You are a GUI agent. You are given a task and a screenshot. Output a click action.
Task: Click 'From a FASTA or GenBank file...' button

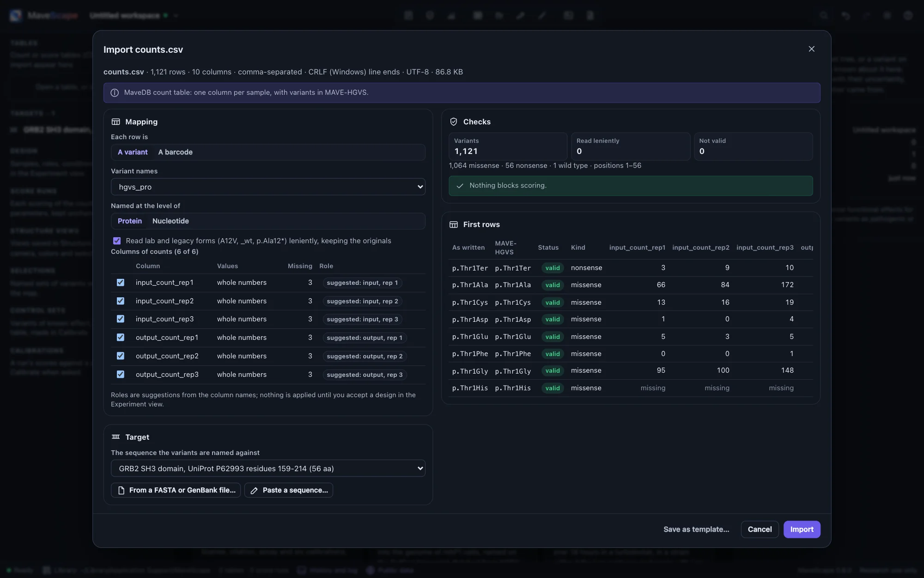pyautogui.click(x=176, y=490)
